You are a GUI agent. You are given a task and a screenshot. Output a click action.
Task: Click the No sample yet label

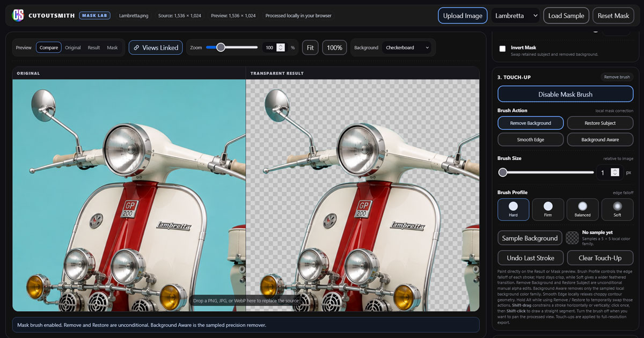pyautogui.click(x=597, y=232)
